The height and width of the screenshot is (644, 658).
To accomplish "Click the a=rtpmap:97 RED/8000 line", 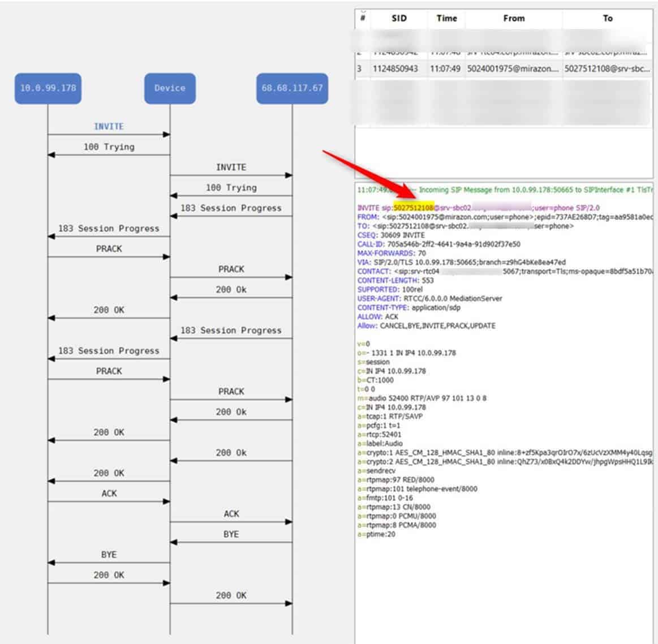I will point(395,480).
